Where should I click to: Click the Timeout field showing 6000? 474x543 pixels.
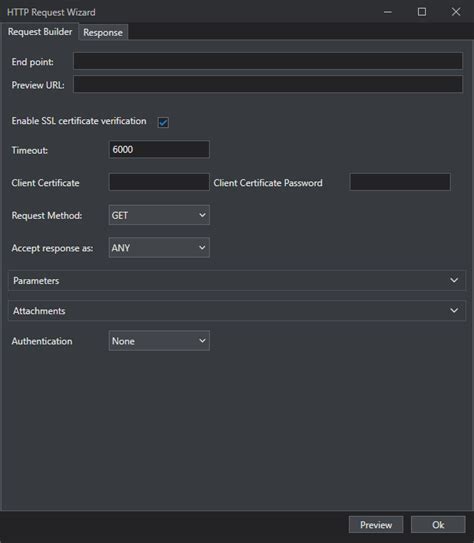coord(159,150)
